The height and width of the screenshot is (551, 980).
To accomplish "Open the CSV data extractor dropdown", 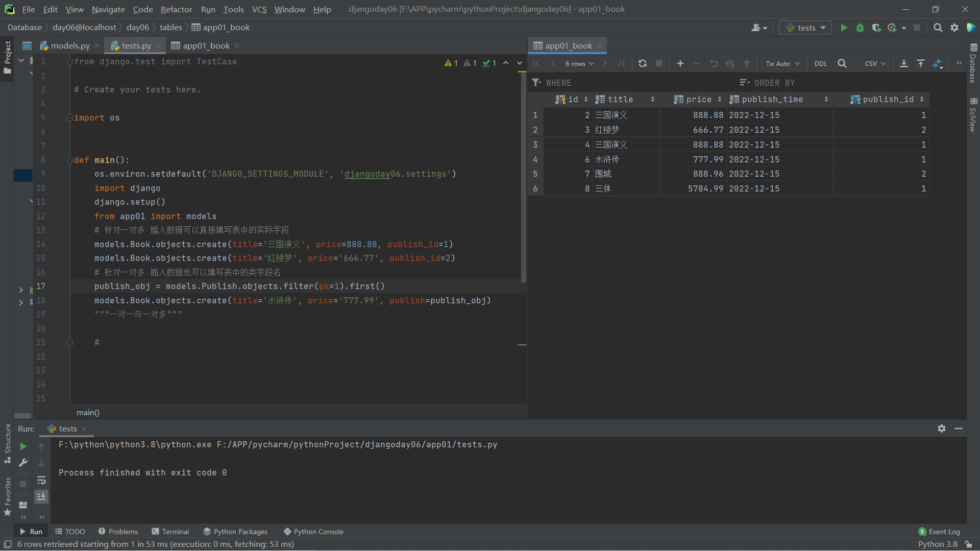I will 875,63.
